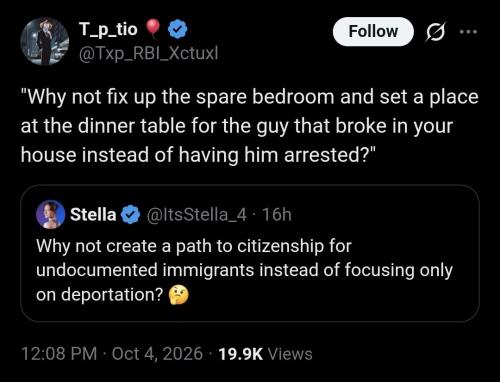Click the Stella display name
The height and width of the screenshot is (382, 500).
[93, 214]
